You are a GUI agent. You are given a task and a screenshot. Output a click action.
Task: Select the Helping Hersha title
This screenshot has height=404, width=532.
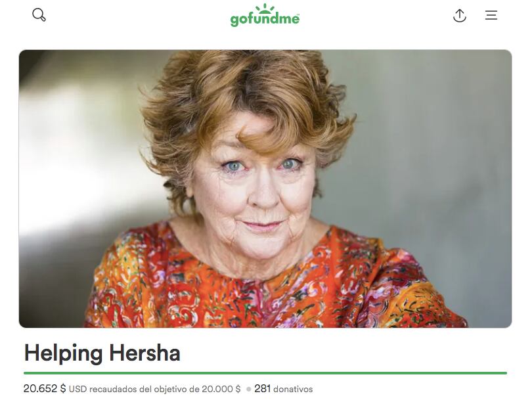[x=102, y=353]
